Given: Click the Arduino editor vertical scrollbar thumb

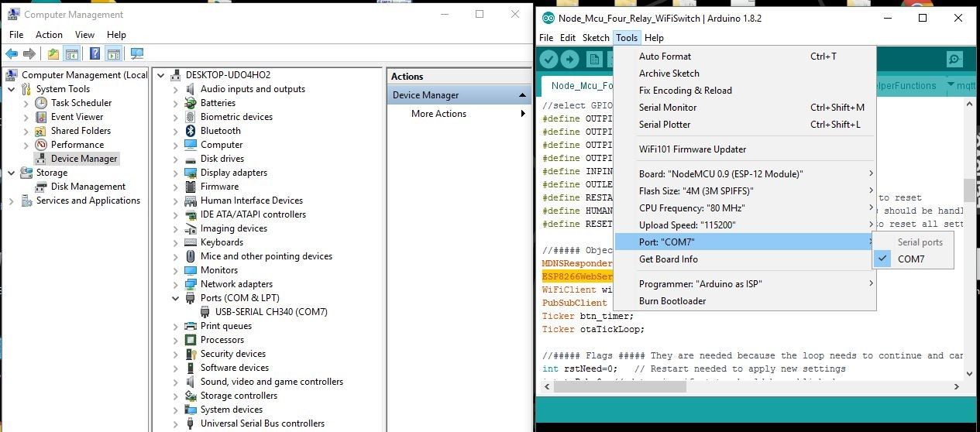Looking at the screenshot, I should point(968,190).
